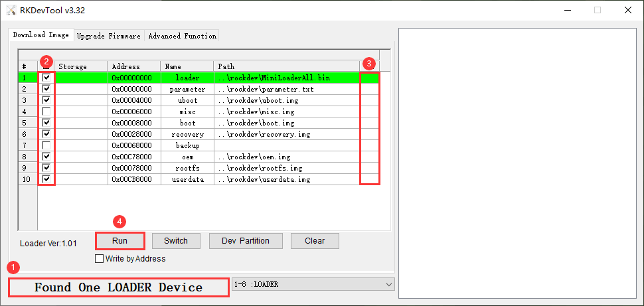Image resolution: width=644 pixels, height=306 pixels.
Task: Maximize the RKDevTool window
Action: pos(598,10)
